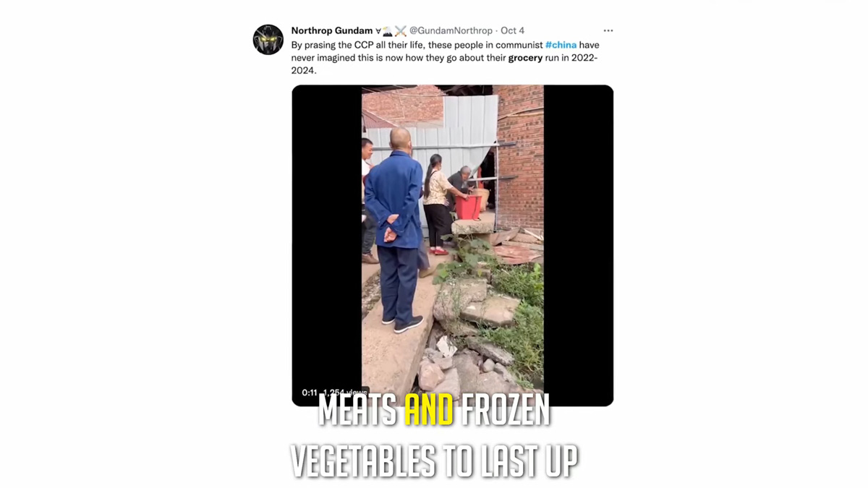This screenshot has height=488, width=868.
Task: Open the Gundam robot profile avatar
Action: 268,40
